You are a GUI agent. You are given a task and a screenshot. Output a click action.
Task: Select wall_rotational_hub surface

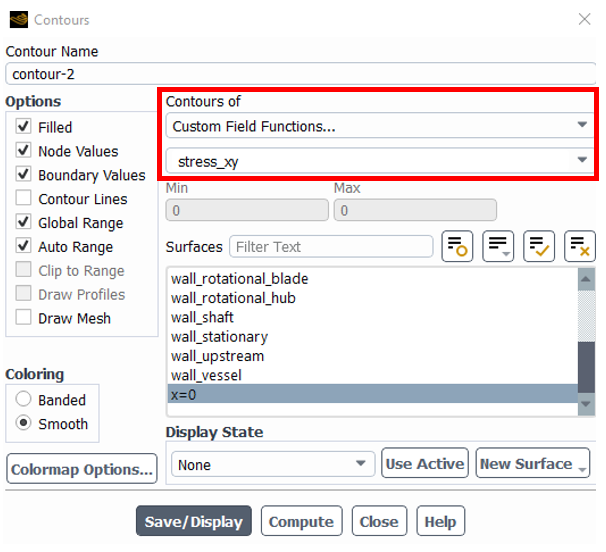tap(373, 298)
